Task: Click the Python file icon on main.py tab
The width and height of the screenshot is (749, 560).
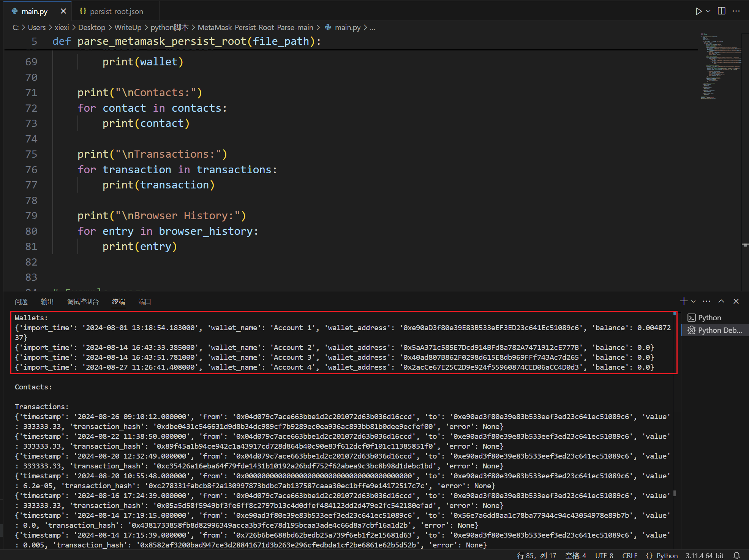Action: pyautogui.click(x=15, y=11)
